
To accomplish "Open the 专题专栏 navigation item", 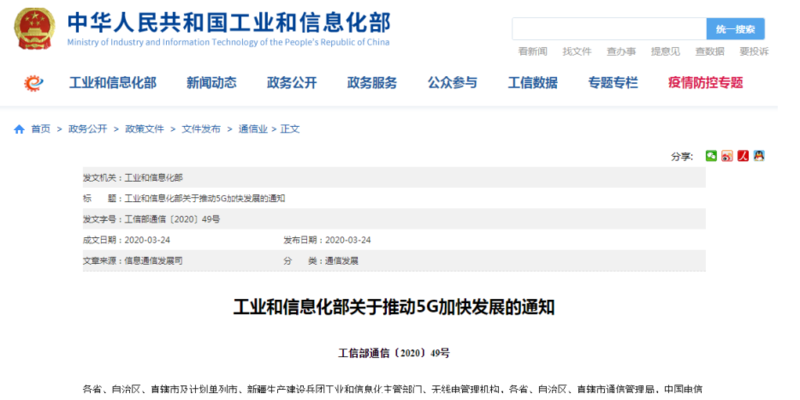I will point(612,83).
